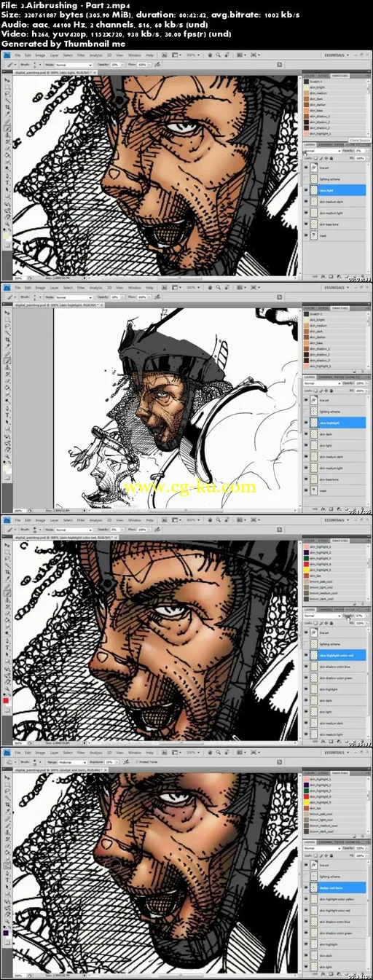Open the Window menu in top frame
Screen dimensions: 373x980
click(x=135, y=55)
